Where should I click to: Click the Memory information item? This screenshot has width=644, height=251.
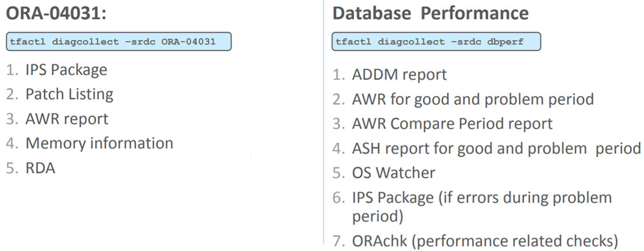pyautogui.click(x=99, y=143)
